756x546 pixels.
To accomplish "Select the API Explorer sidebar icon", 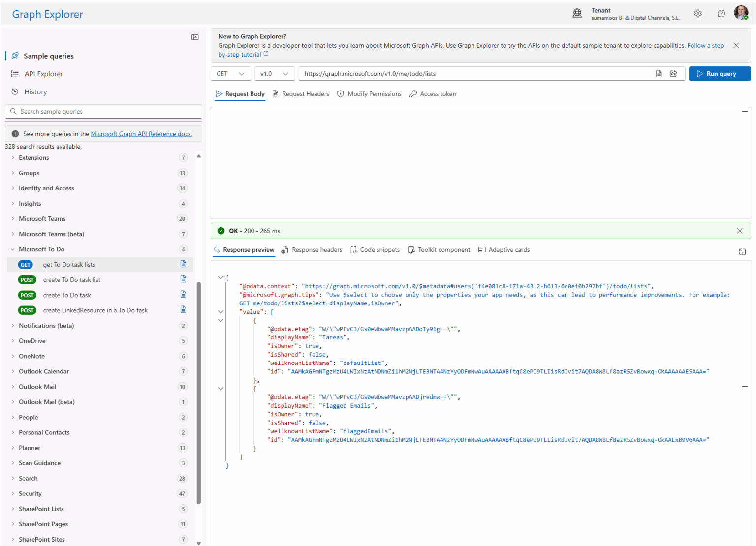I will pos(15,74).
